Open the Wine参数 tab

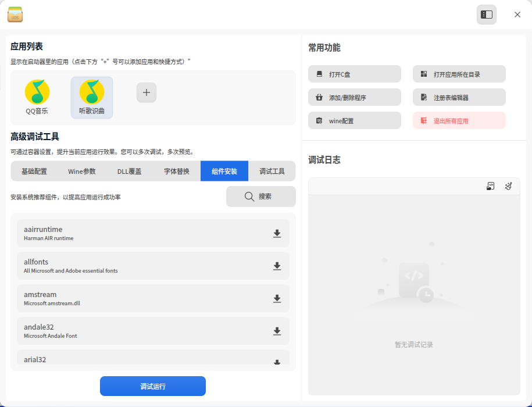pyautogui.click(x=82, y=172)
